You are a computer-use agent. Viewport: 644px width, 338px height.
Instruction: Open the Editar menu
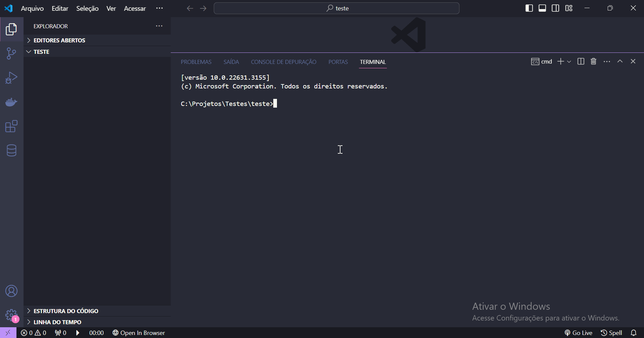[x=60, y=8]
